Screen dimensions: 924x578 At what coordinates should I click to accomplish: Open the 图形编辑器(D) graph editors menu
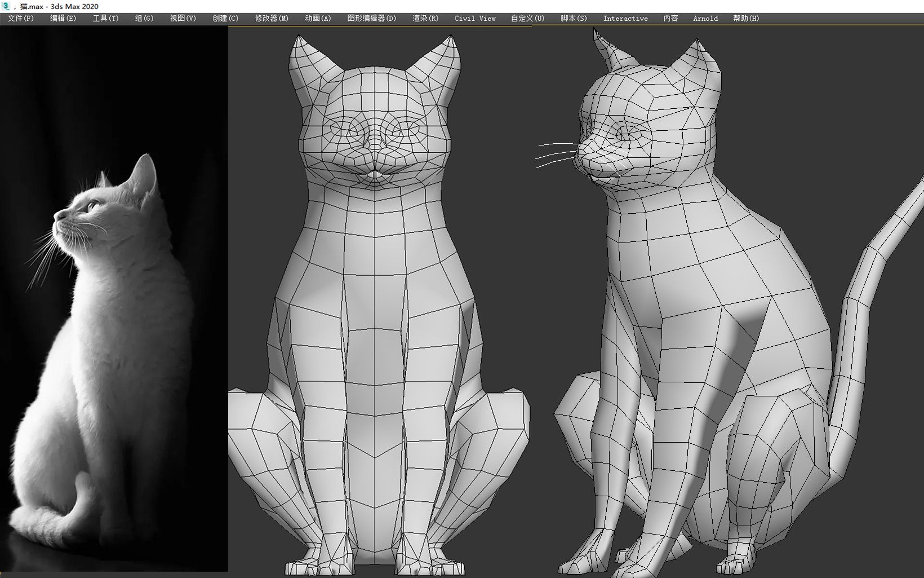(x=371, y=18)
